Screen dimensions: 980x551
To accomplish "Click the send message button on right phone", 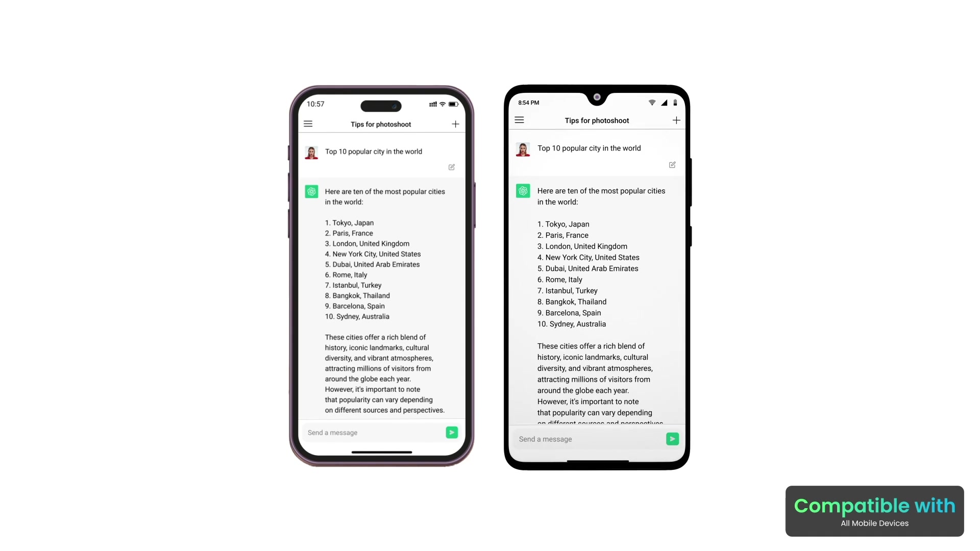I will click(672, 439).
